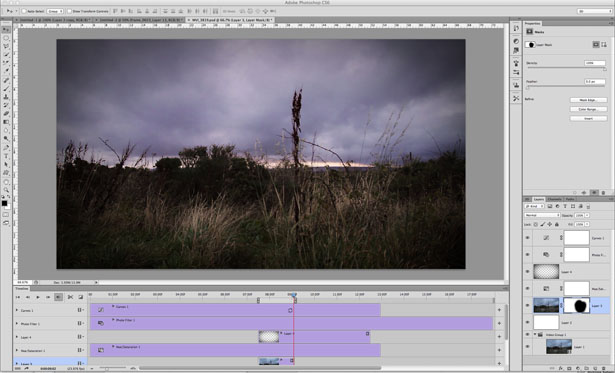Toggle mask visibility eye in Properties

[594, 193]
